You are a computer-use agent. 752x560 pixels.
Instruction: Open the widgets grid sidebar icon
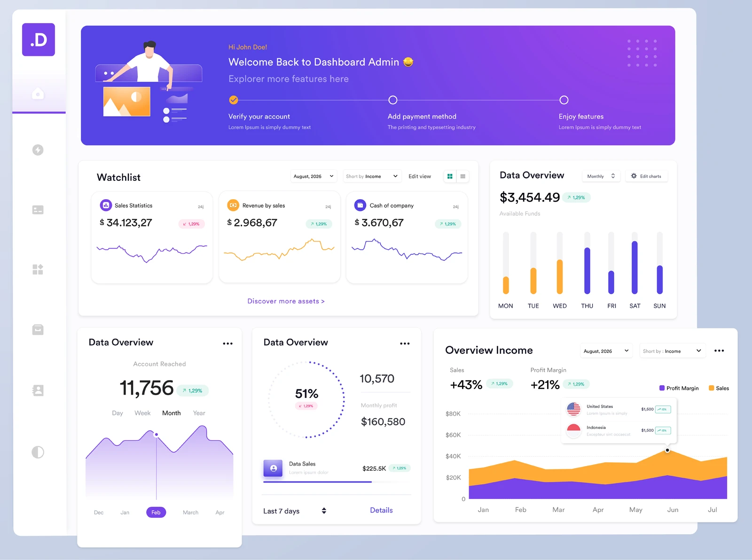pos(38,269)
